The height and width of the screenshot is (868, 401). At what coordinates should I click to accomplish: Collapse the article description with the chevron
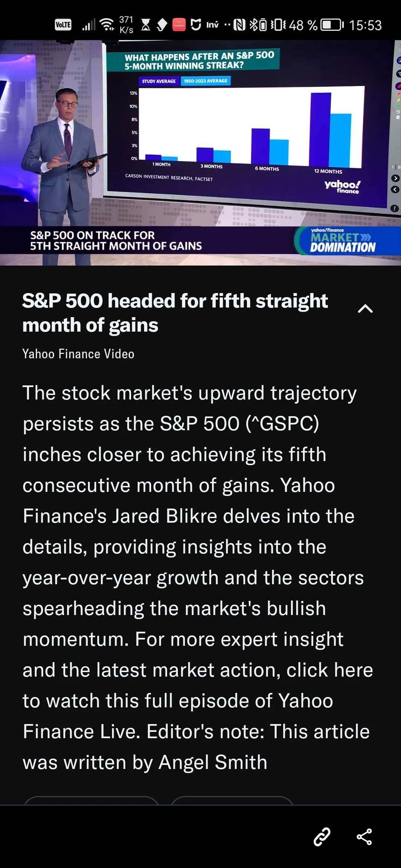[x=365, y=309]
